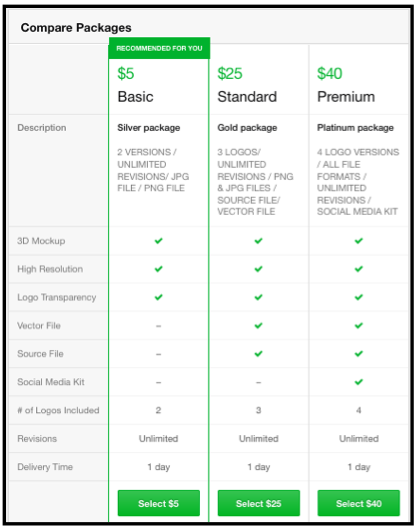Click the Basic Vector File dash

[x=159, y=326]
